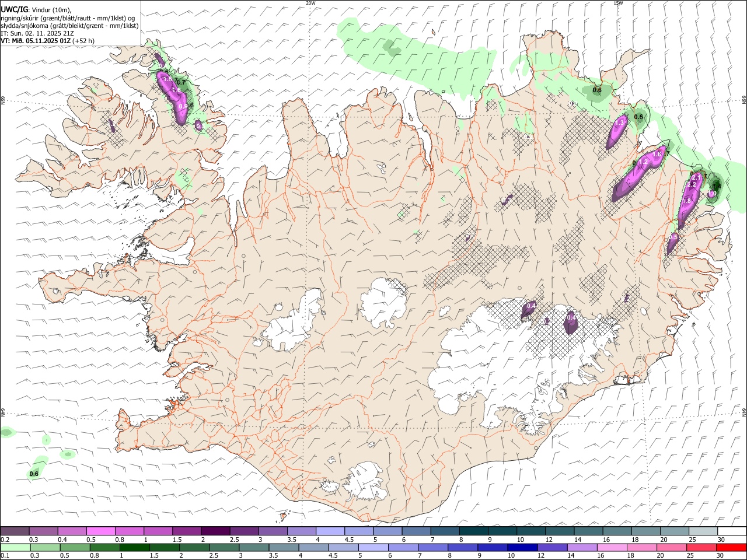
Task: Pick the dark teal snow swatch between 8 and 9
Action: click(x=474, y=531)
